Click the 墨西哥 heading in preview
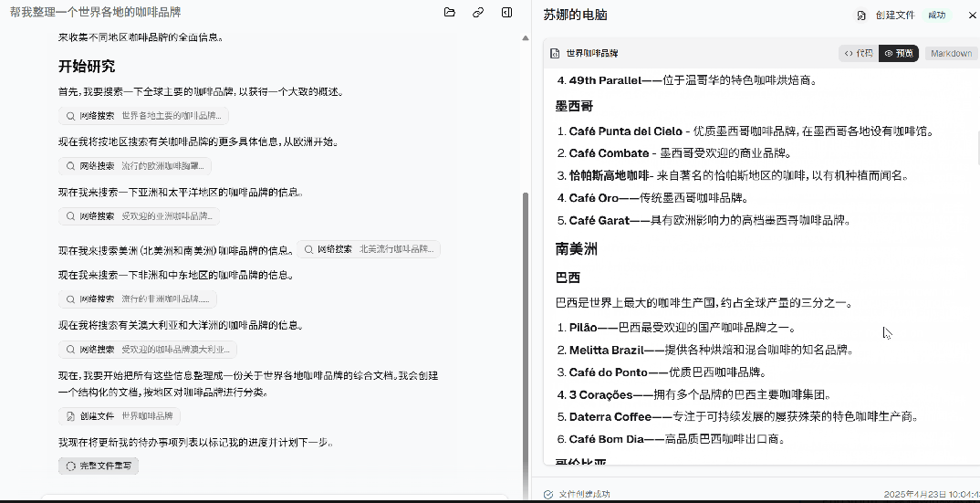 tap(574, 107)
